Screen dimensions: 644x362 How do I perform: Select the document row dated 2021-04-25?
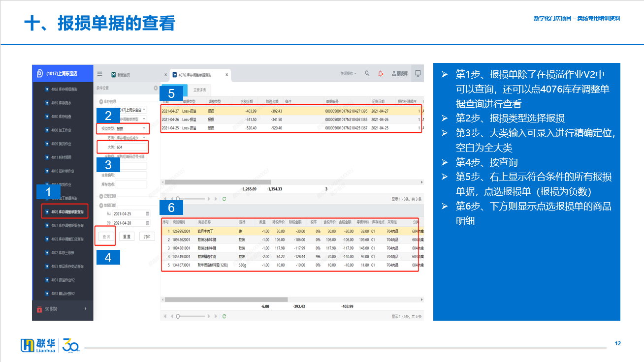pos(291,127)
